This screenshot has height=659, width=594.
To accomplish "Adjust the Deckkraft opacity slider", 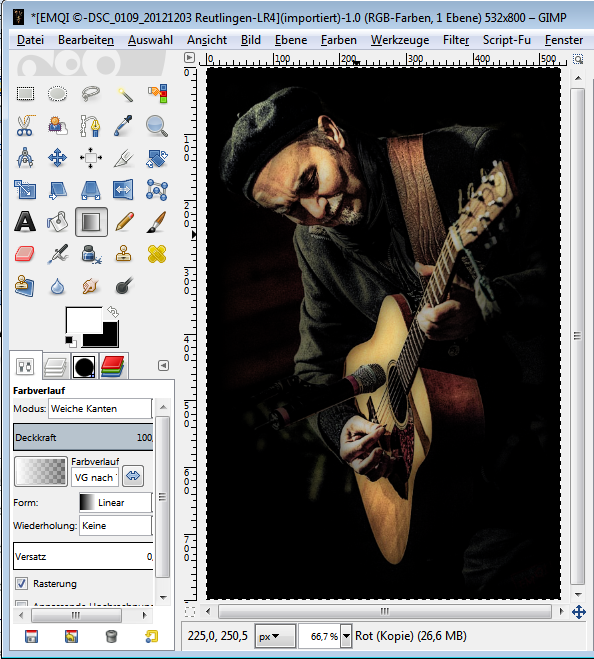I will (83, 438).
